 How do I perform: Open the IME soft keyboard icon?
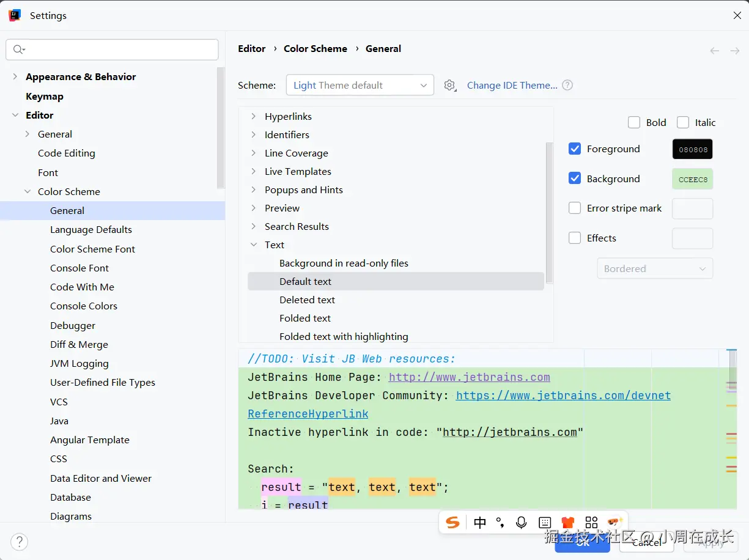pyautogui.click(x=545, y=522)
